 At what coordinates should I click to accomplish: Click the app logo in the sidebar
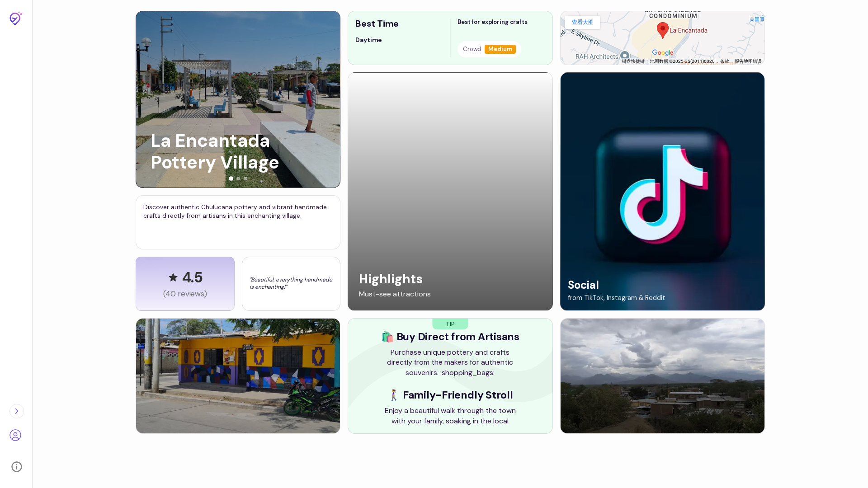tap(16, 19)
